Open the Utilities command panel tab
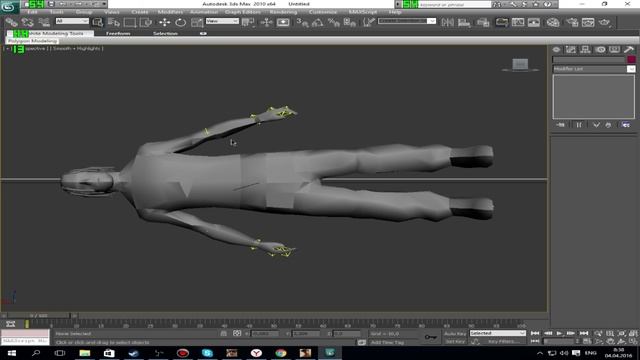 pyautogui.click(x=629, y=50)
